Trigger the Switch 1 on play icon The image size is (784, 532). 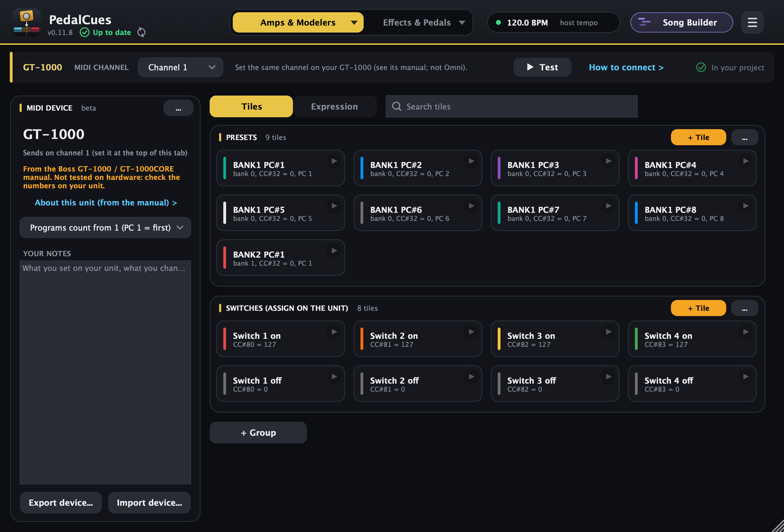[x=334, y=332]
